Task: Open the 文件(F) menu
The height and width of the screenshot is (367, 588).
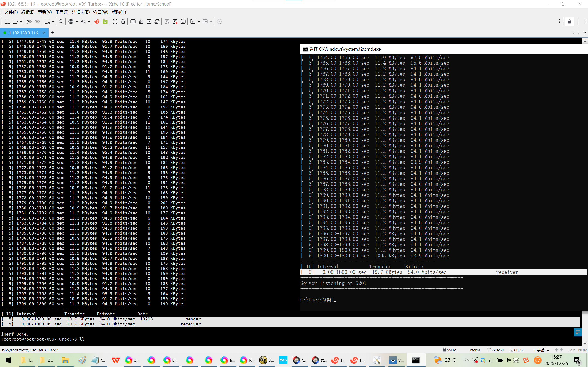Action: point(11,12)
